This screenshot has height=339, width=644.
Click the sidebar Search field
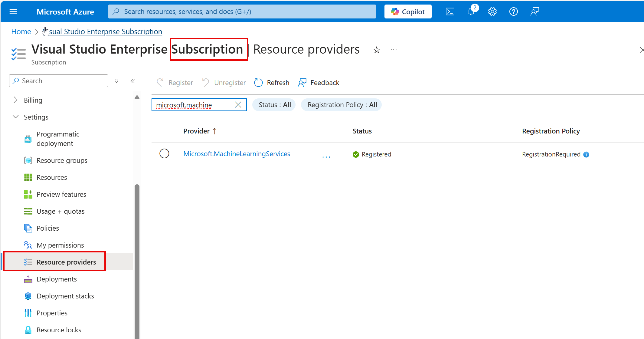pyautogui.click(x=58, y=81)
